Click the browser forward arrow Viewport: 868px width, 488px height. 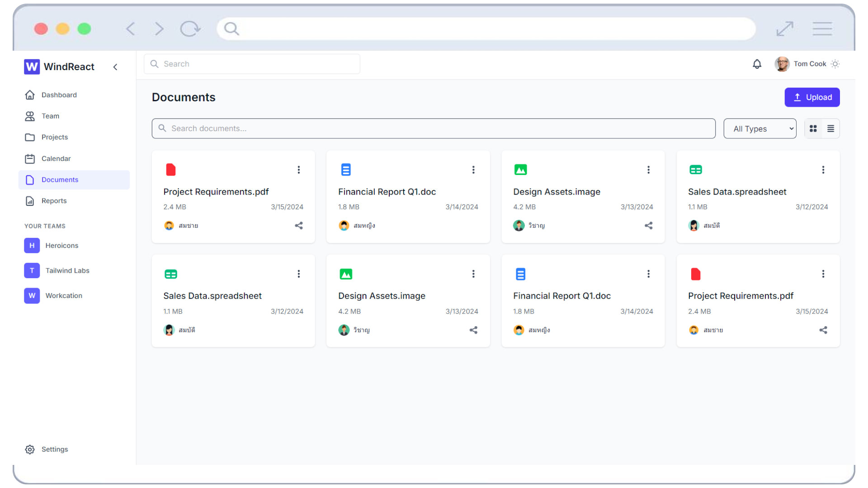click(x=159, y=29)
